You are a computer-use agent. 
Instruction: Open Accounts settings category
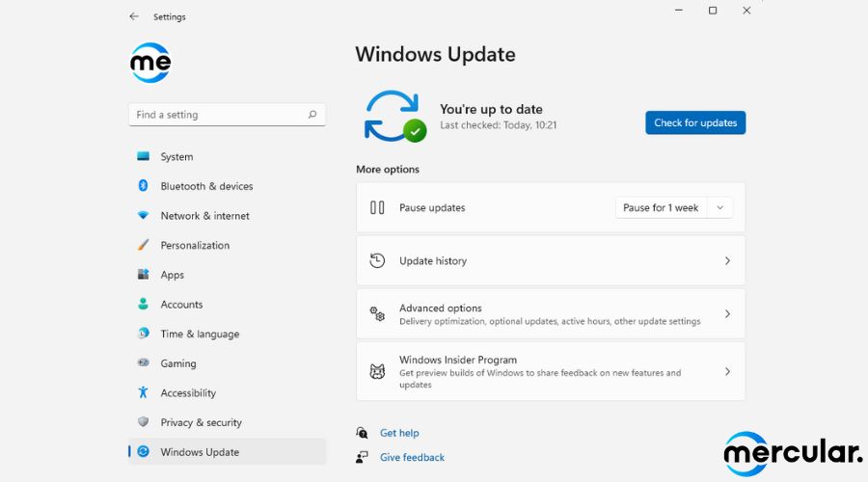coord(227,304)
